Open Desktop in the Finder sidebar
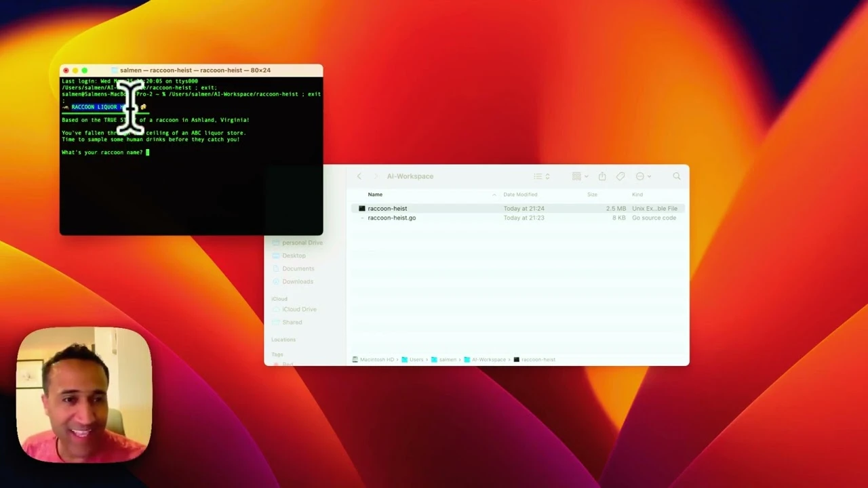The image size is (868, 488). 294,256
